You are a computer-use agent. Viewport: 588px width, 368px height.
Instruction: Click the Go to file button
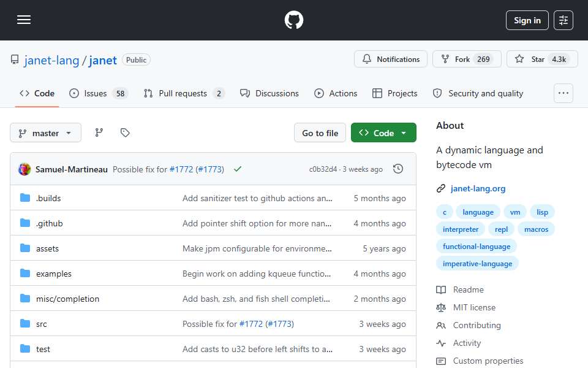click(320, 133)
